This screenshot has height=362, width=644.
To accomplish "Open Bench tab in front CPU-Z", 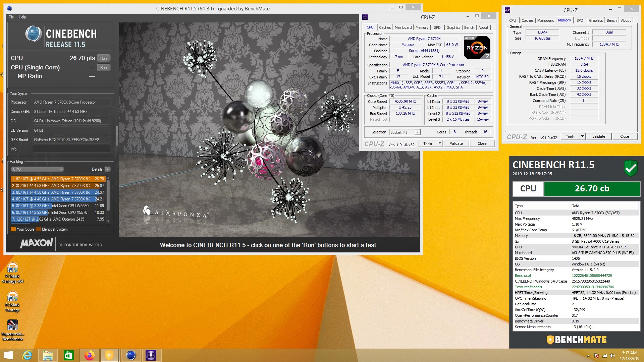I will [x=469, y=27].
